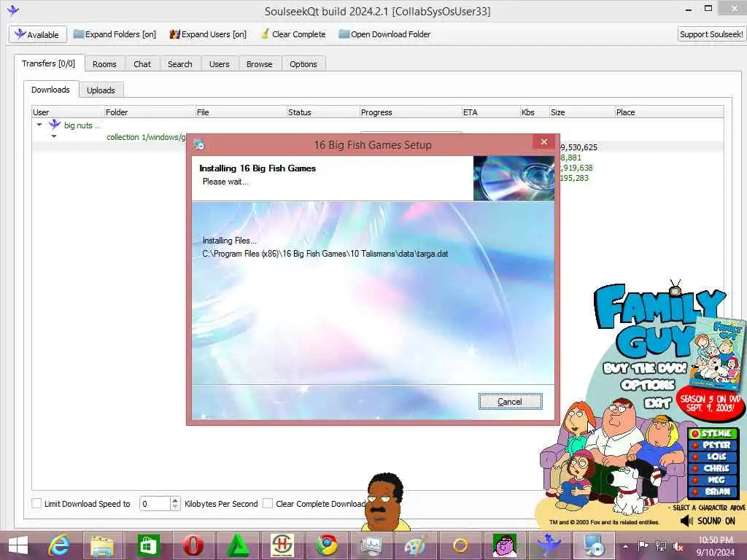This screenshot has height=560, width=747.
Task: Open the taskbar clock showing 10:50 PM
Action: [x=715, y=546]
